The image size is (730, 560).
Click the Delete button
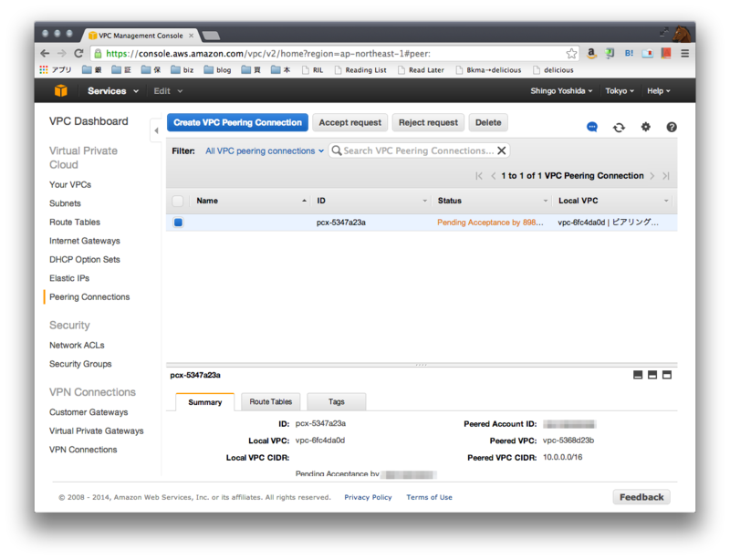pos(488,122)
